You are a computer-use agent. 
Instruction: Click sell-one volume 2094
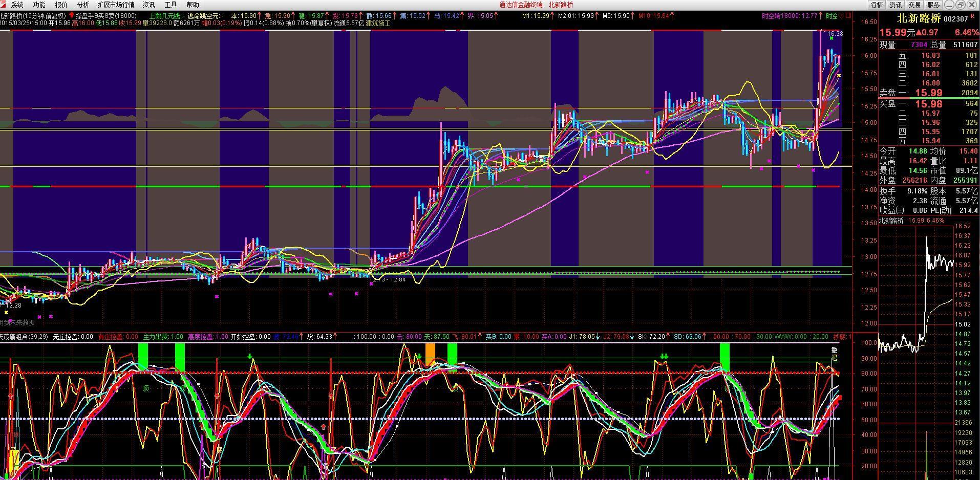pos(969,93)
